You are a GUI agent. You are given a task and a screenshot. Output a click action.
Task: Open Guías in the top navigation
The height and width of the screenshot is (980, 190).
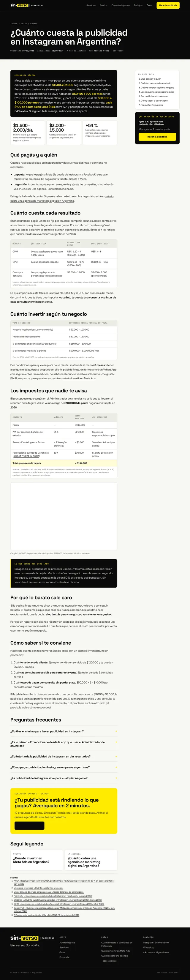point(150,5)
